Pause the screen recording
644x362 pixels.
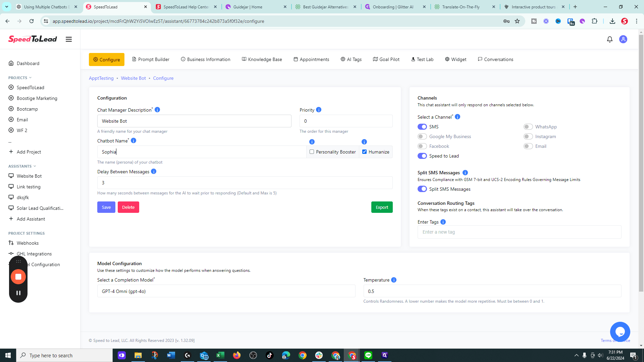(18, 293)
